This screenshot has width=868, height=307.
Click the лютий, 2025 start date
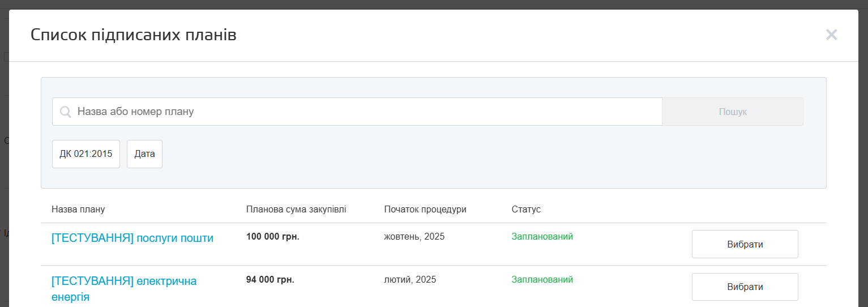(410, 280)
